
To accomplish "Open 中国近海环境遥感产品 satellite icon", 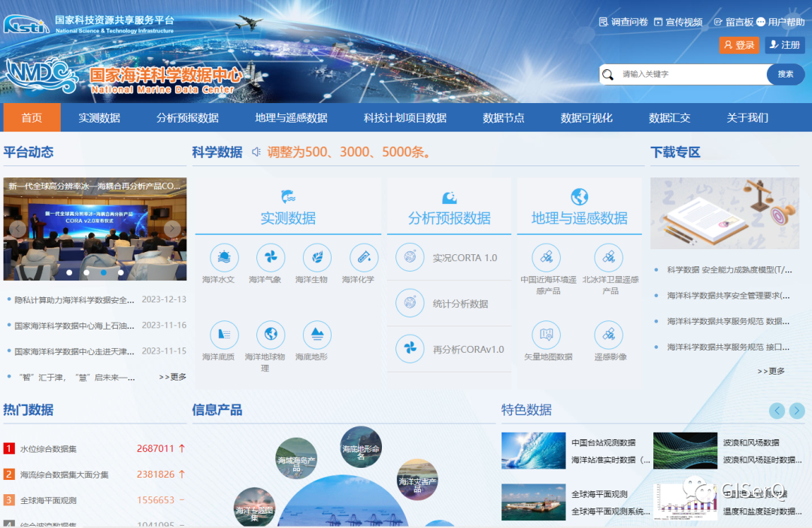I will (x=547, y=257).
